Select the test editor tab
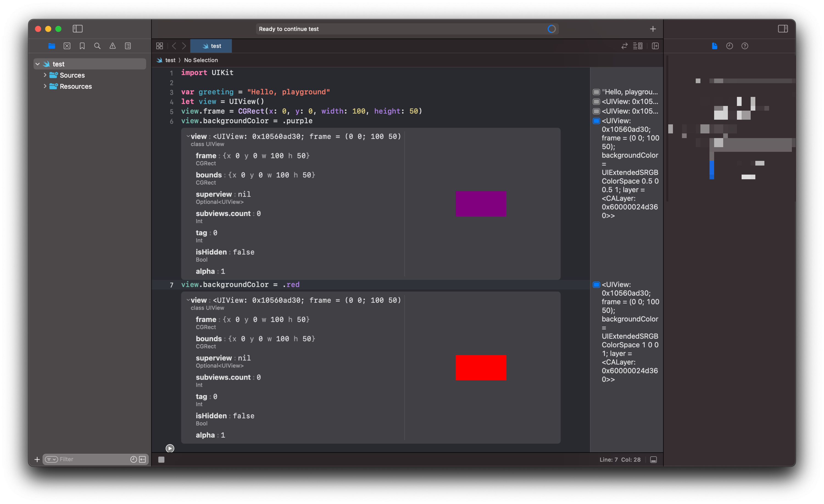 point(211,46)
